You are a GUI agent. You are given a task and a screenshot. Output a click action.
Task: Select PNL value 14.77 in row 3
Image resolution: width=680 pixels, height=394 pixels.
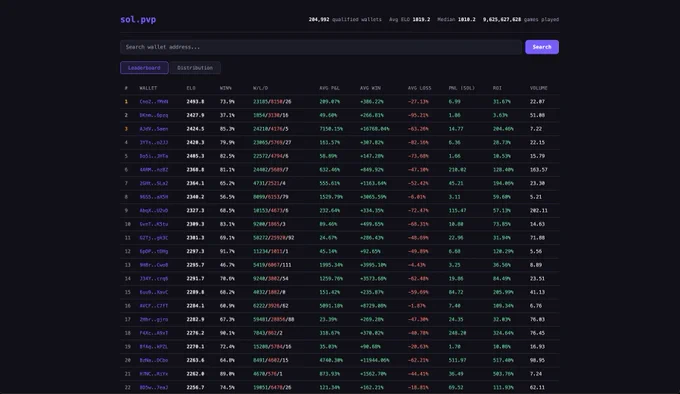click(456, 129)
